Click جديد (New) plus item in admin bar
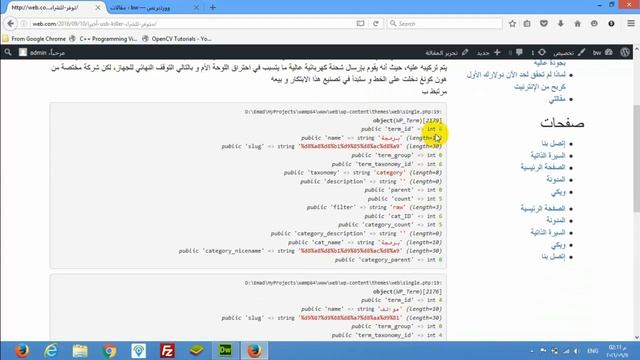Image resolution: width=640 pixels, height=360 pixels. point(488,53)
